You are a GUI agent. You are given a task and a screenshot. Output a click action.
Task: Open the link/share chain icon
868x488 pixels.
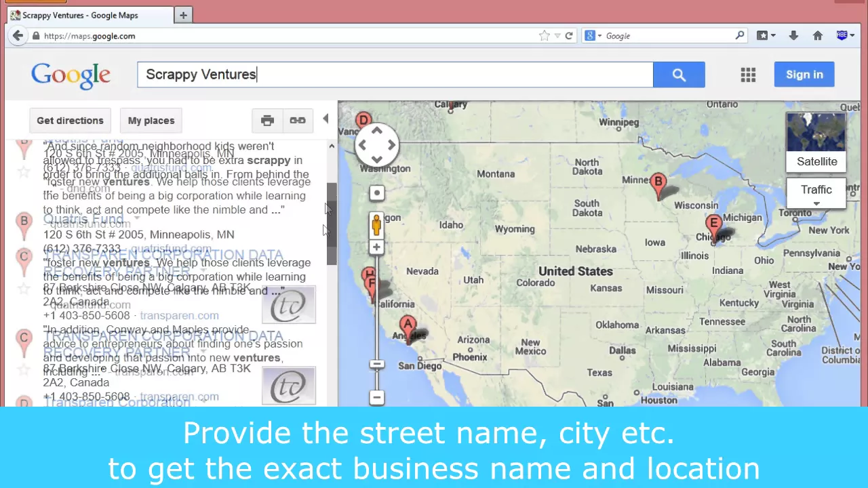click(297, 121)
